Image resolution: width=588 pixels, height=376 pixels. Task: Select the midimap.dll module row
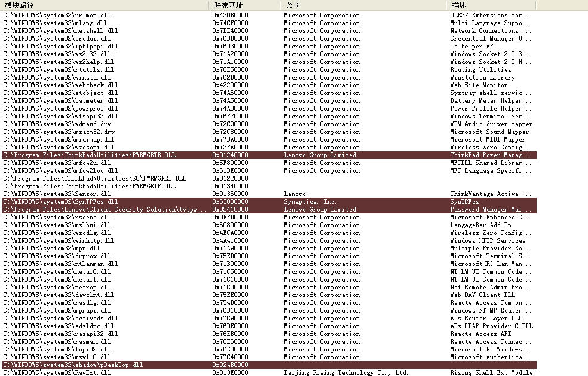[x=269, y=139]
